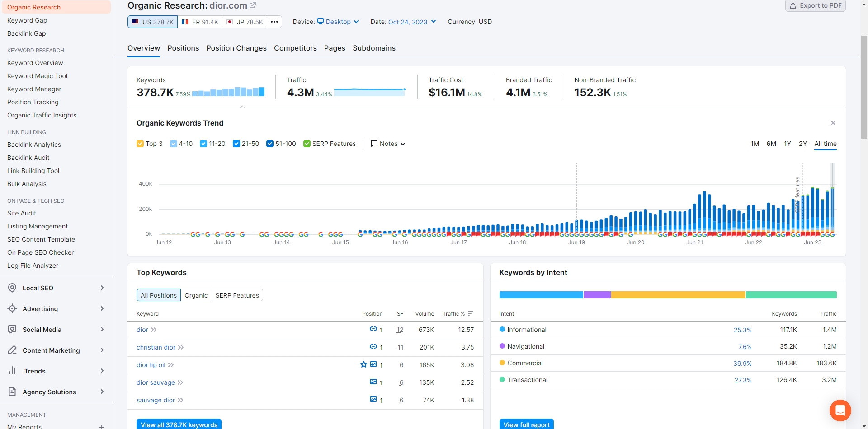Click the Traffic sparkline chart
This screenshot has height=429, width=868.
(x=370, y=92)
